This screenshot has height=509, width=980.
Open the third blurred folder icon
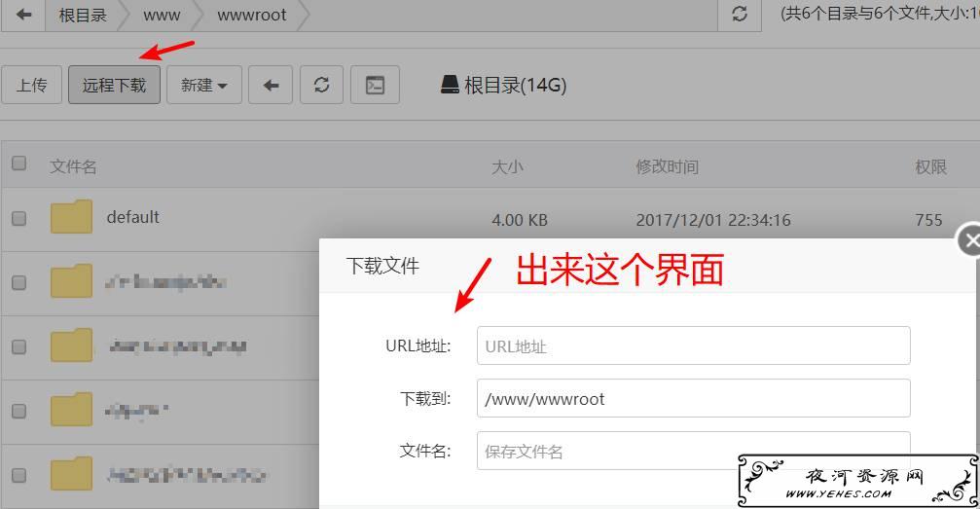click(71, 345)
